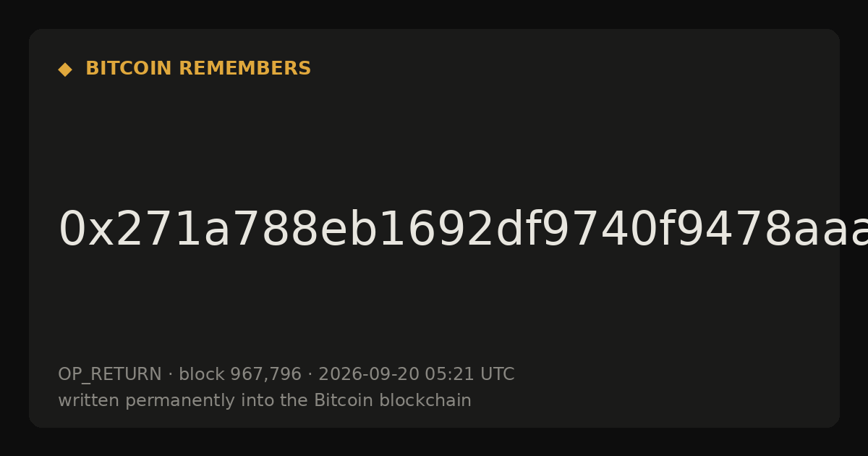The image size is (868, 456).
Task: Click the separator dot after OP_RETURN
Action: pyautogui.click(x=170, y=375)
